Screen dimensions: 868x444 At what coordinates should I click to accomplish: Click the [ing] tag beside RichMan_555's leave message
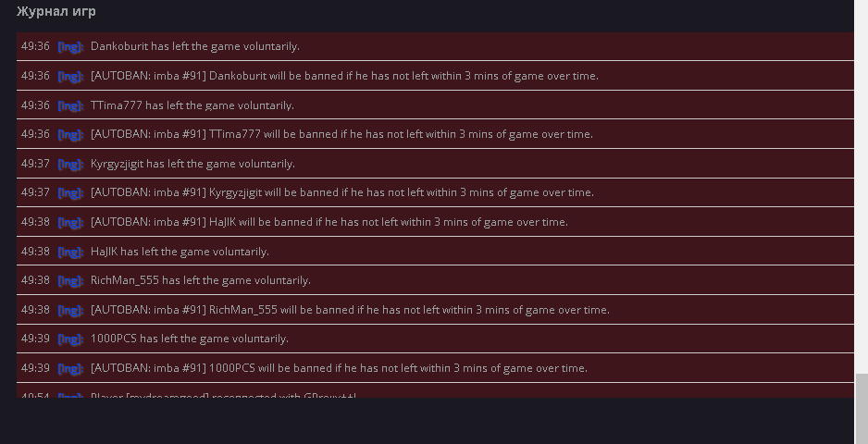[71, 280]
